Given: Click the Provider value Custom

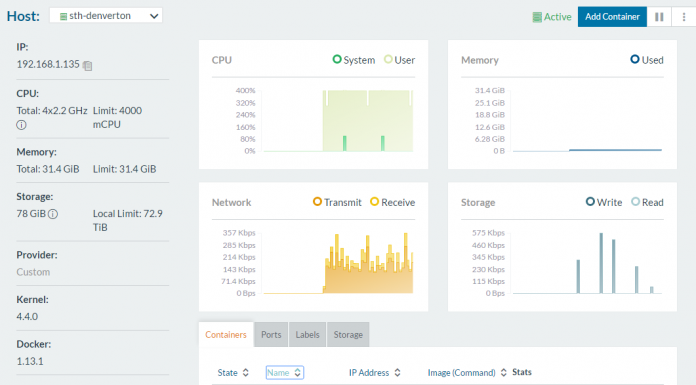Looking at the screenshot, I should pyautogui.click(x=33, y=272).
